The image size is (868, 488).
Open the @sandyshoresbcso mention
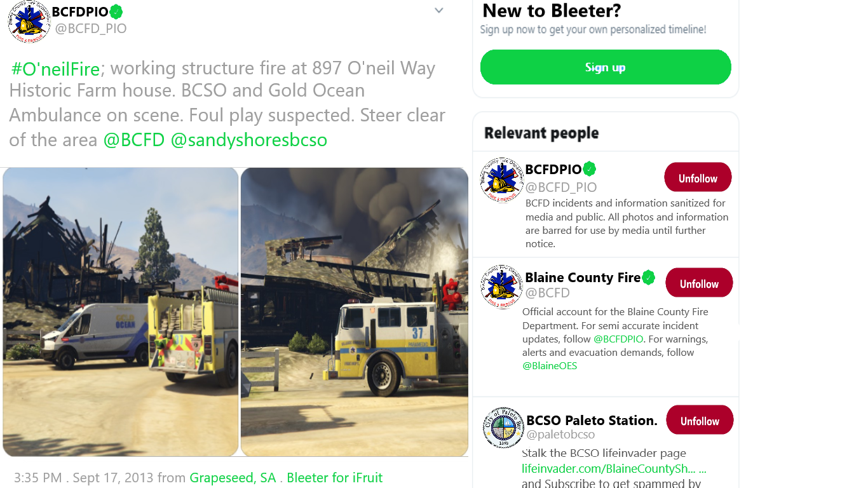click(249, 140)
